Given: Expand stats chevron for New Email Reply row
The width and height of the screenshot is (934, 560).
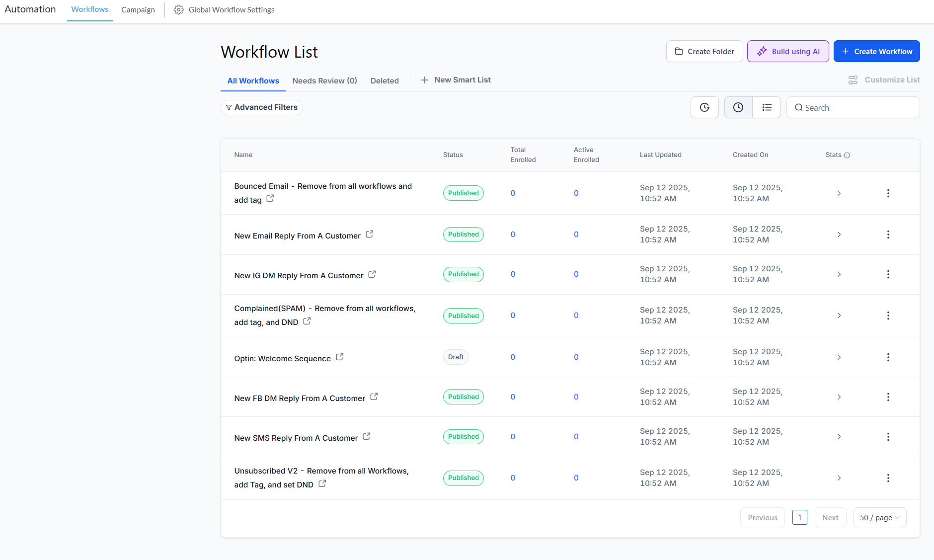Looking at the screenshot, I should point(839,235).
